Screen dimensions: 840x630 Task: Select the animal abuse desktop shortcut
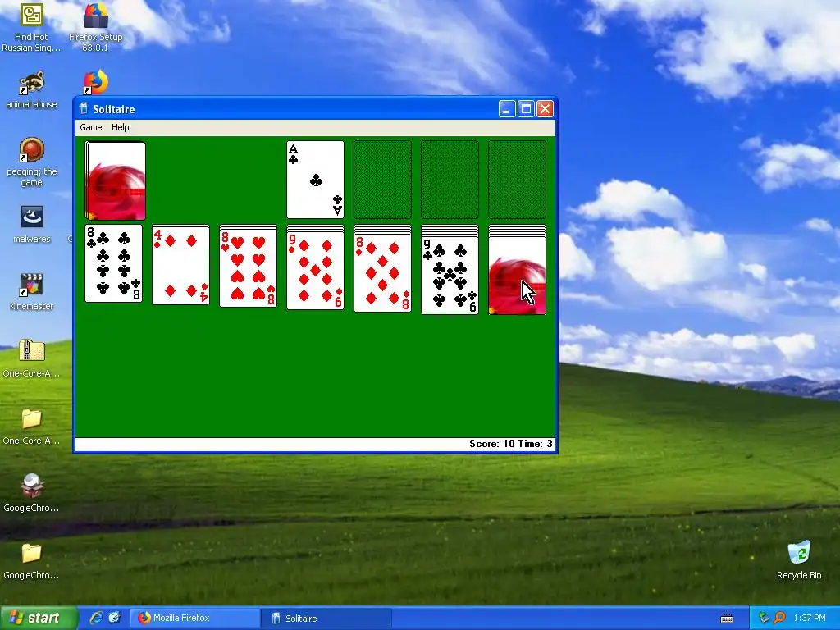(x=31, y=89)
